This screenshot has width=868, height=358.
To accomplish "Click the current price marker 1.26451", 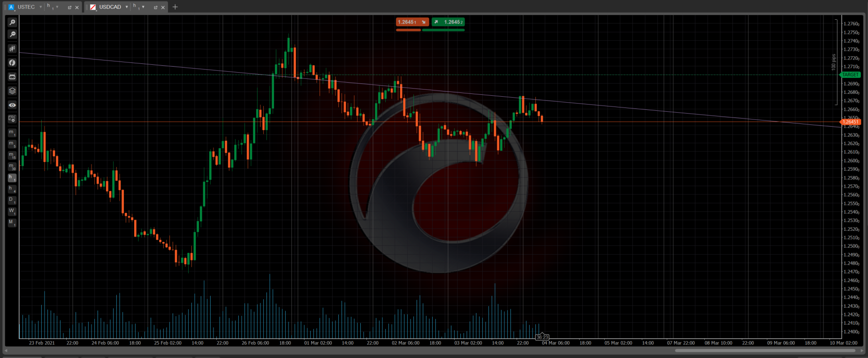I will (850, 122).
